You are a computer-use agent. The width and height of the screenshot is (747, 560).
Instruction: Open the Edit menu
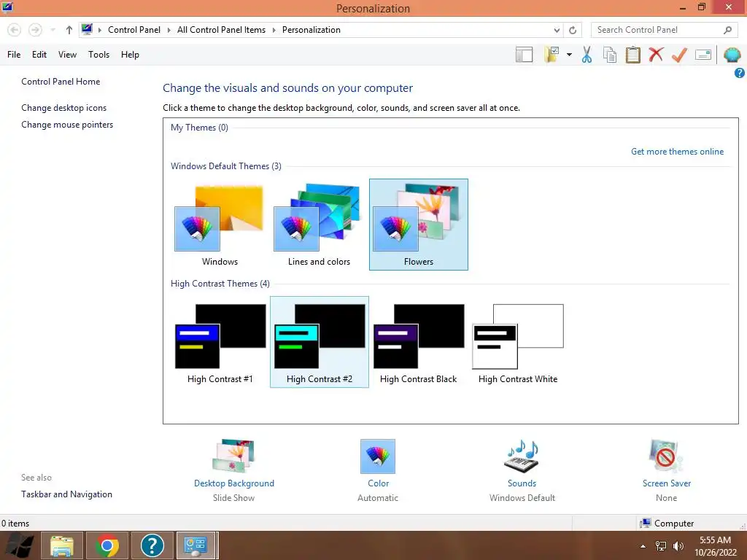(39, 55)
